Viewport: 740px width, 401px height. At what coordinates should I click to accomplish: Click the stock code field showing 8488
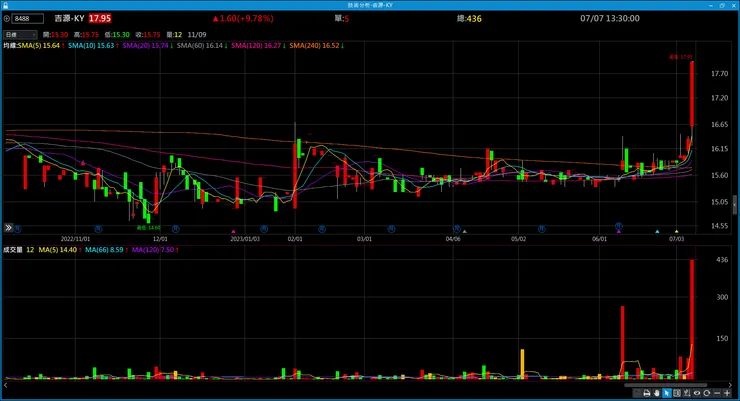tap(28, 18)
